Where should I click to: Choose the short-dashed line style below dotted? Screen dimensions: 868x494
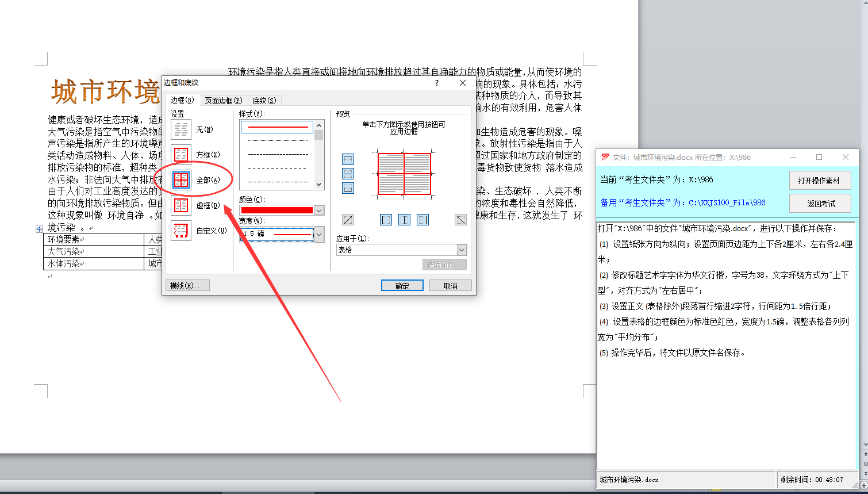(x=277, y=154)
